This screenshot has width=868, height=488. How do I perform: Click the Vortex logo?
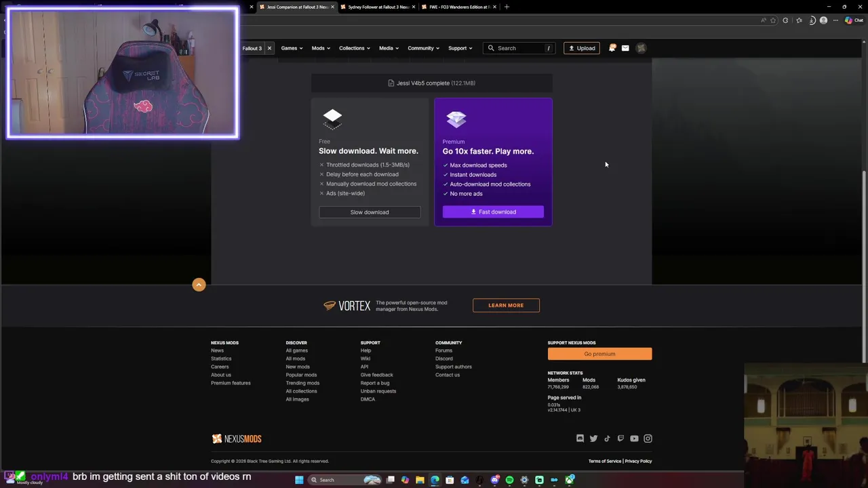(347, 306)
